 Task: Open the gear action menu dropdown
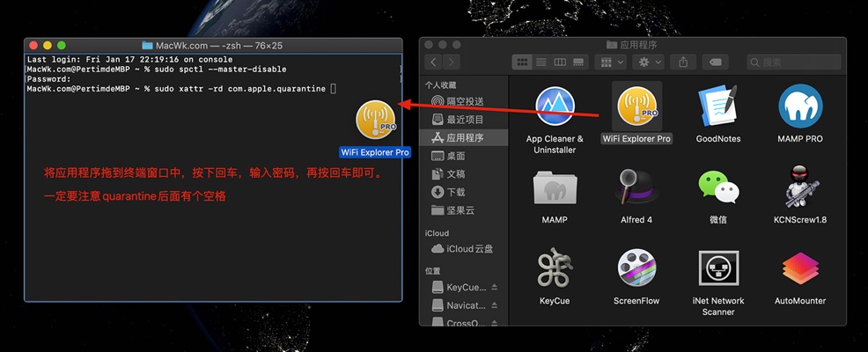click(x=648, y=62)
